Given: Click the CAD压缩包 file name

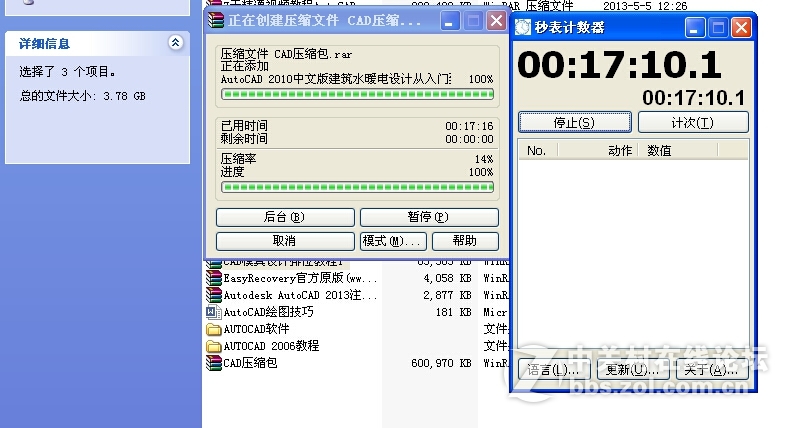Looking at the screenshot, I should click(250, 363).
